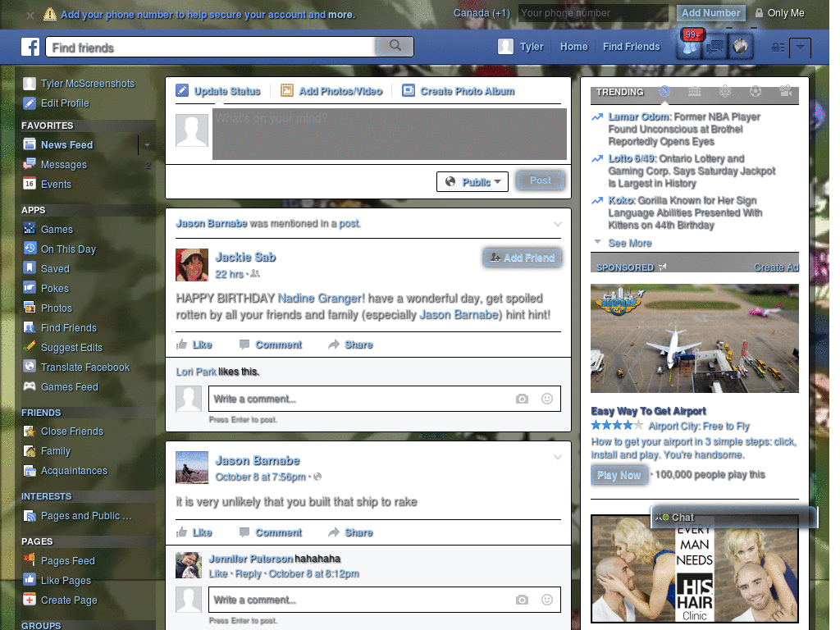Click the phone number input field

click(x=593, y=13)
